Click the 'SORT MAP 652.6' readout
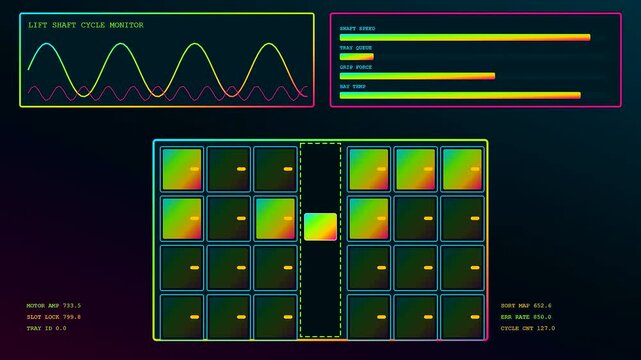 (x=526, y=306)
